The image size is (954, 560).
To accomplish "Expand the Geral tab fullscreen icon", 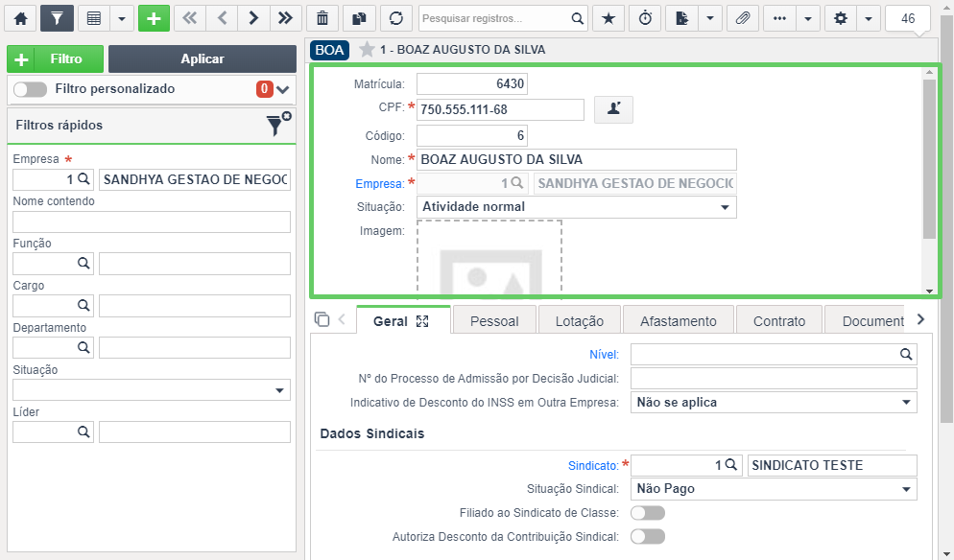I will pyautogui.click(x=422, y=321).
